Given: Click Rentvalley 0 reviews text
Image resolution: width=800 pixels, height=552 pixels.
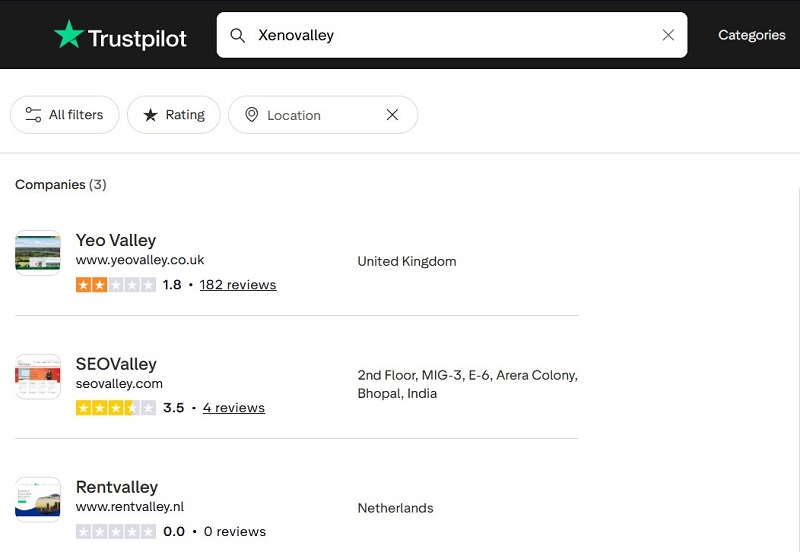Looking at the screenshot, I should coord(235,532).
